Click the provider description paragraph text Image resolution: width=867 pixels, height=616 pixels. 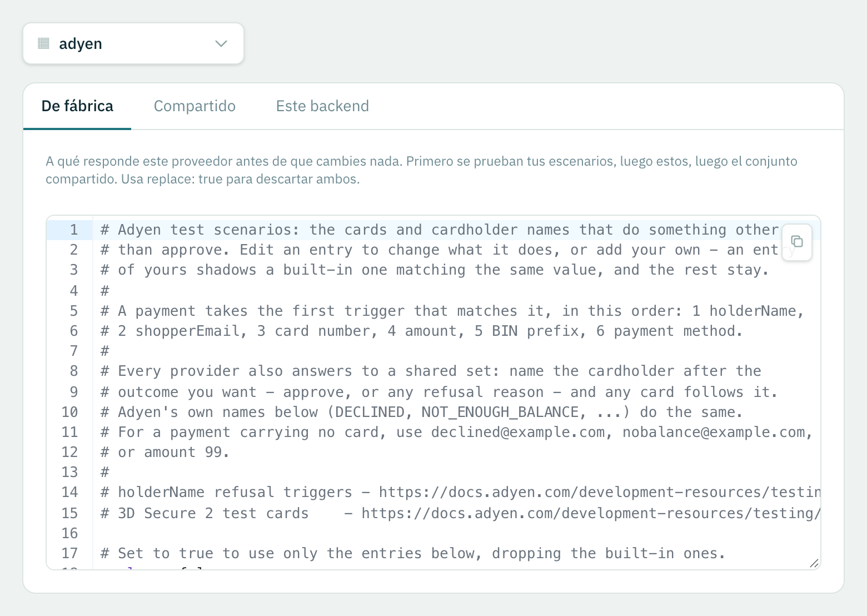tap(421, 170)
